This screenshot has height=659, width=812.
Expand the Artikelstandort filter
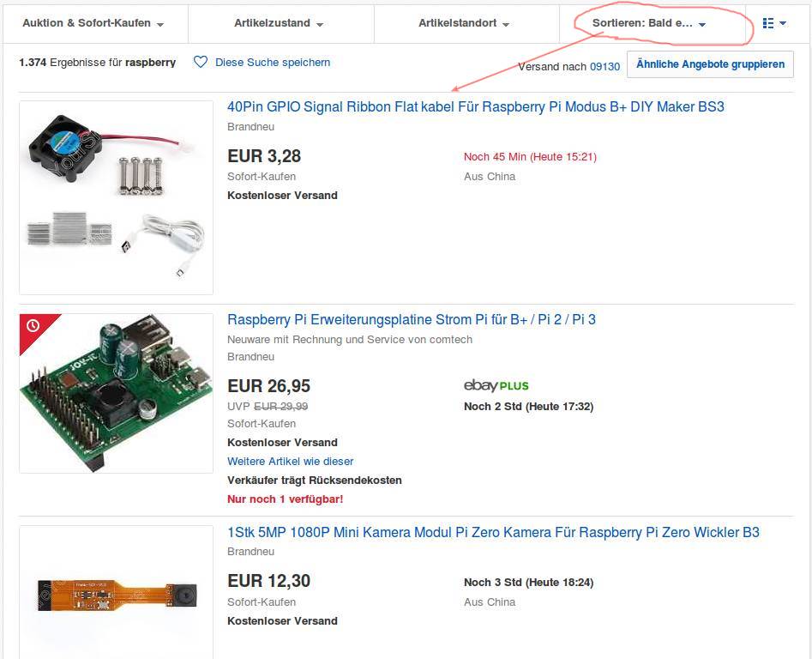[x=464, y=23]
